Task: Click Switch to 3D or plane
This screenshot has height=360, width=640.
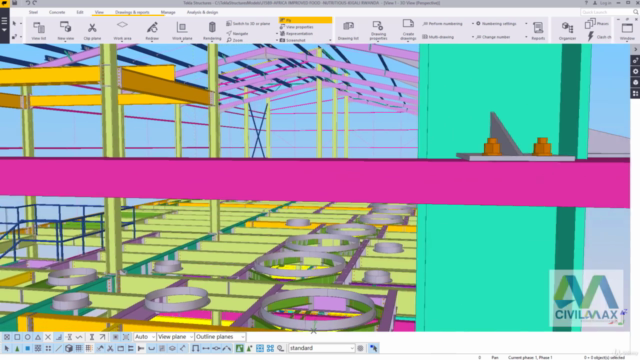Action: (x=248, y=24)
